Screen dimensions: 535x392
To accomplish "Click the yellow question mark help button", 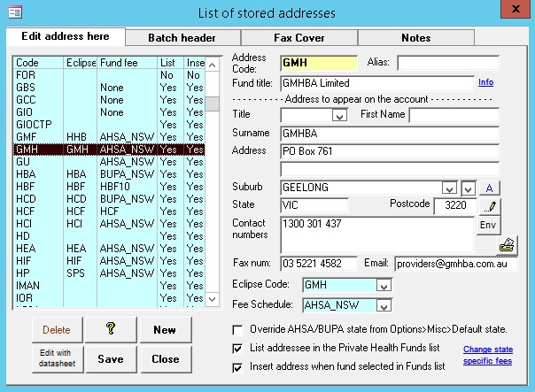I will [111, 329].
